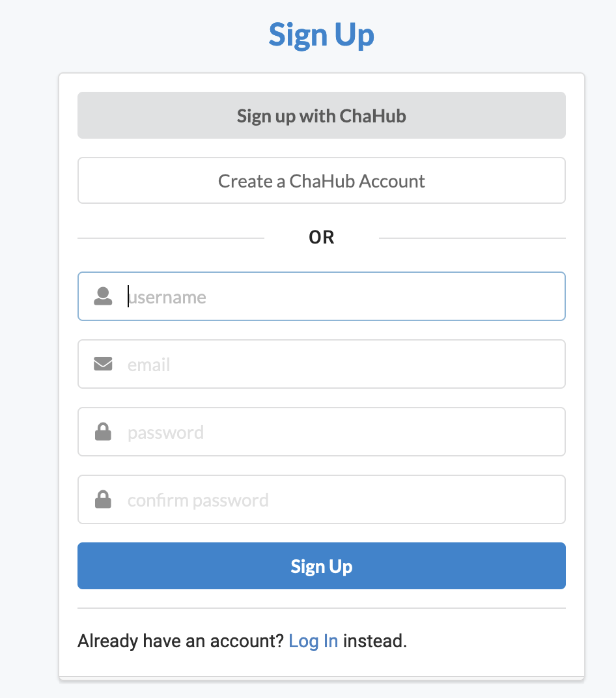Screen dimensions: 616x698
Task: Click the padlock icon on the password row
Action: [103, 432]
